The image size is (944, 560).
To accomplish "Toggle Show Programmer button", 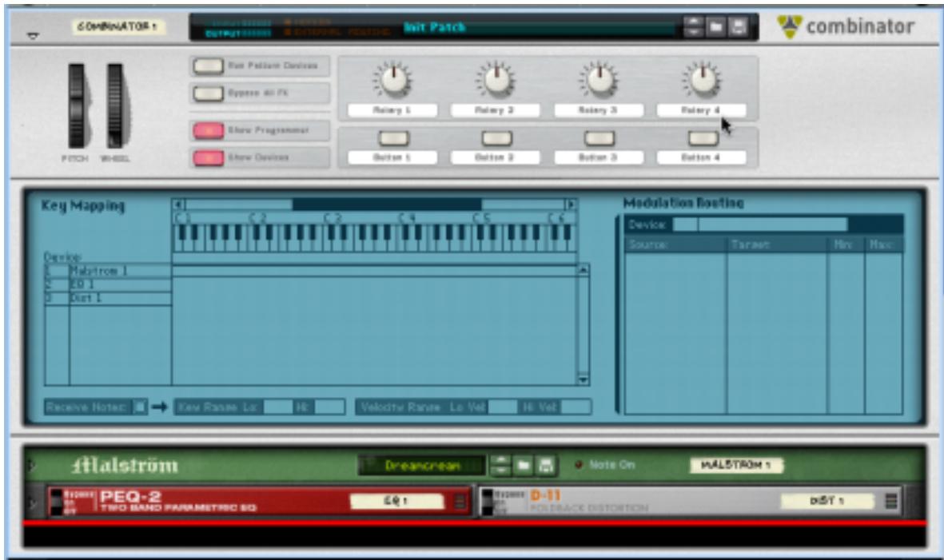I will [209, 130].
